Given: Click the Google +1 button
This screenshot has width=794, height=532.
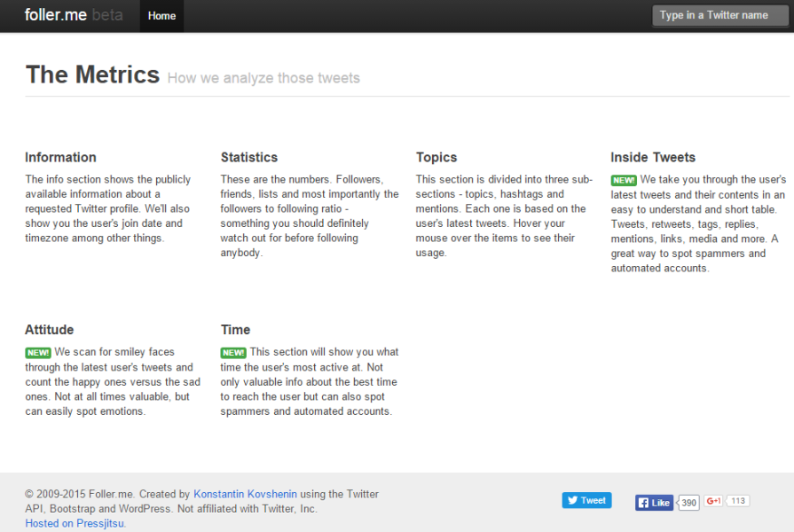Looking at the screenshot, I should (714, 501).
